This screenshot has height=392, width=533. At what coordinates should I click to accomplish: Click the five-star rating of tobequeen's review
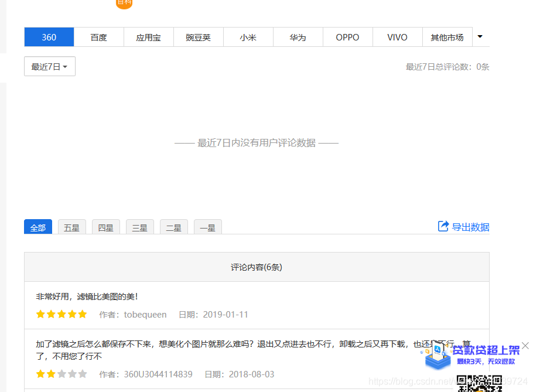[61, 314]
